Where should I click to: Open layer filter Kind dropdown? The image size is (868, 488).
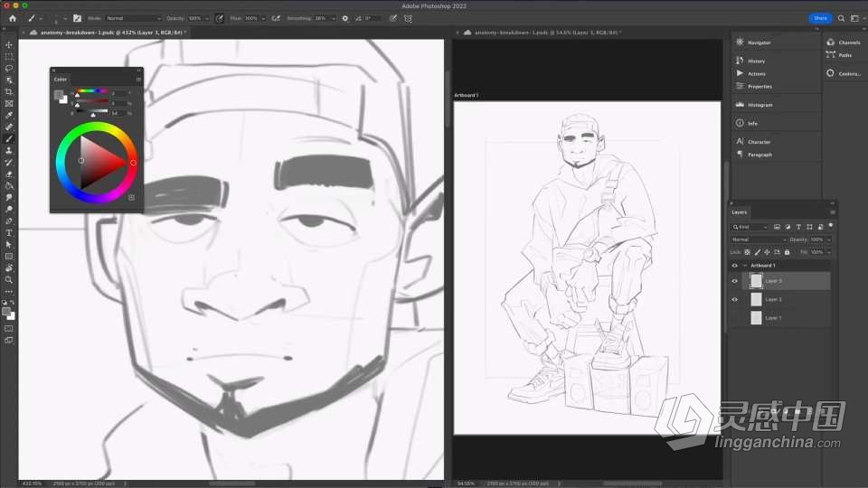[x=750, y=227]
